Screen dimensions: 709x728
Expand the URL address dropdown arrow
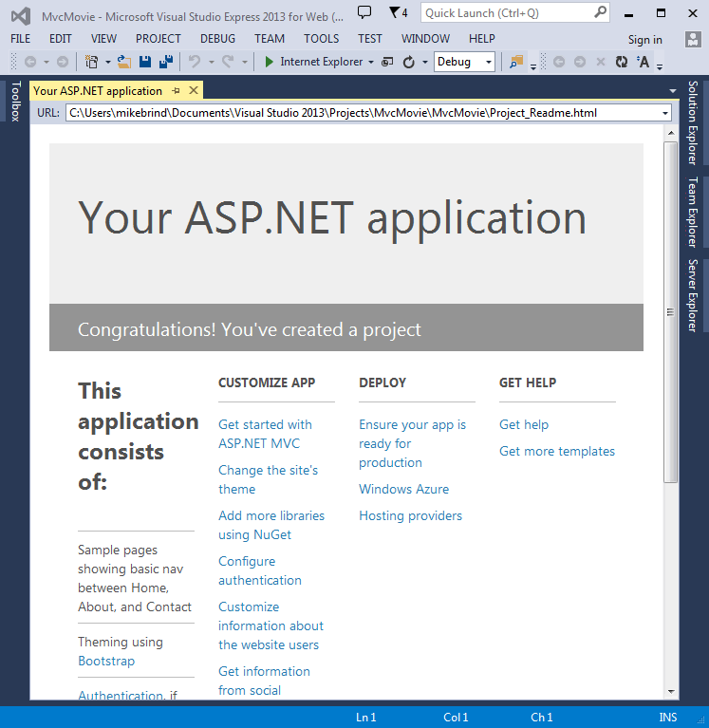665,113
